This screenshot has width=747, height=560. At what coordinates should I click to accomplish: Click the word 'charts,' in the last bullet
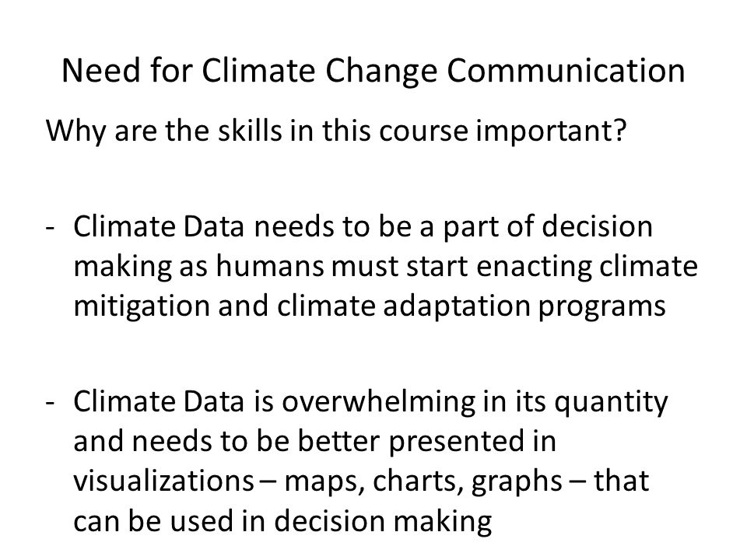(418, 481)
